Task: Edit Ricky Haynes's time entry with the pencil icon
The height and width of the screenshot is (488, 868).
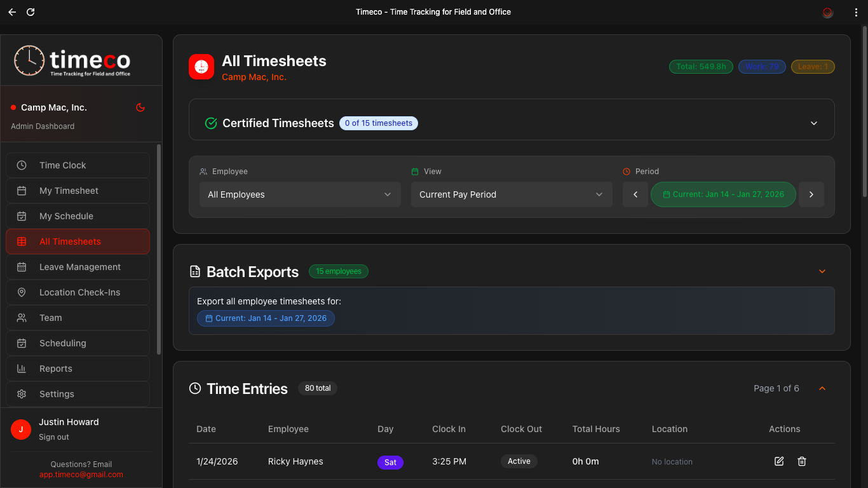Action: [778, 461]
